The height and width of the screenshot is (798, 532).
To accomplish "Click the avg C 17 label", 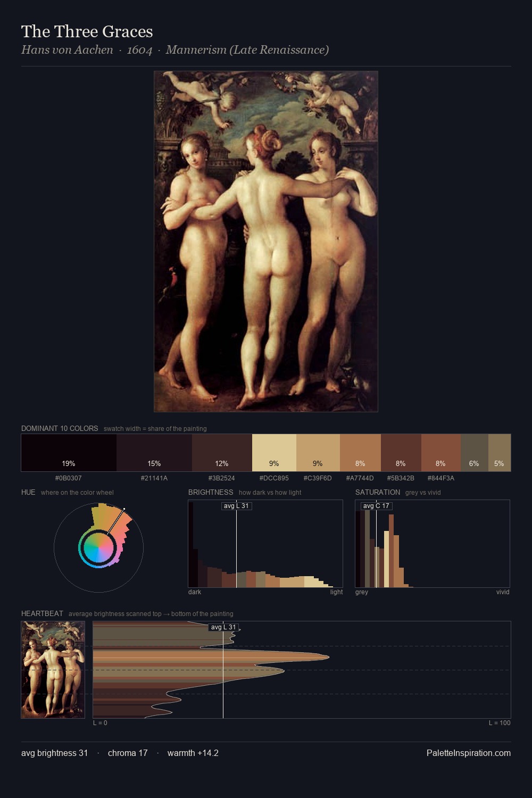I will tap(377, 506).
